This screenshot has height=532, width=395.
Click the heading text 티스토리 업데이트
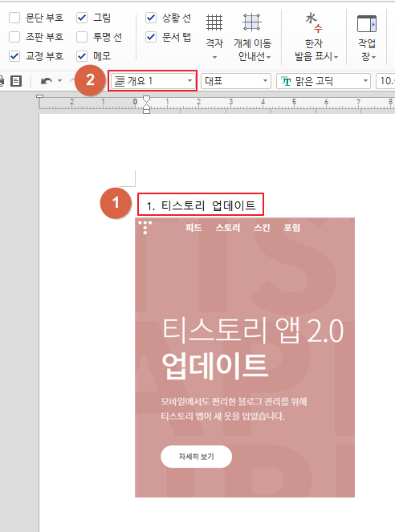[209, 205]
